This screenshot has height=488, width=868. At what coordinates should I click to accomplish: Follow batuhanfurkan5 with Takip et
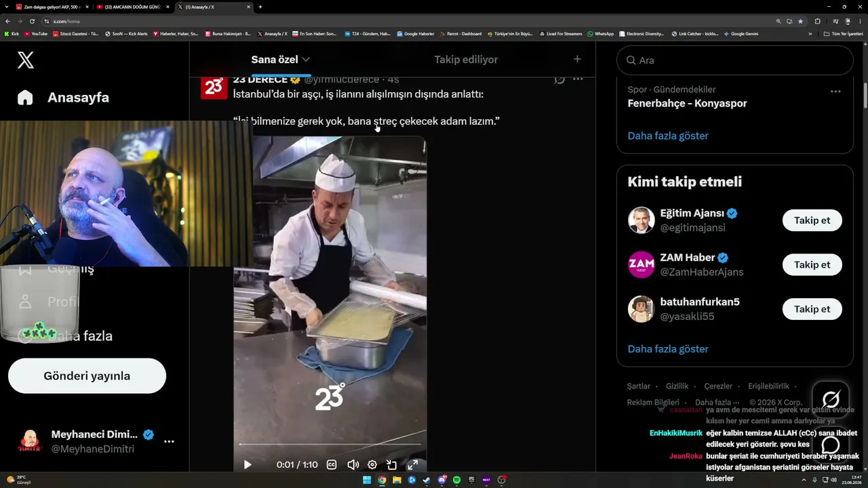click(812, 309)
